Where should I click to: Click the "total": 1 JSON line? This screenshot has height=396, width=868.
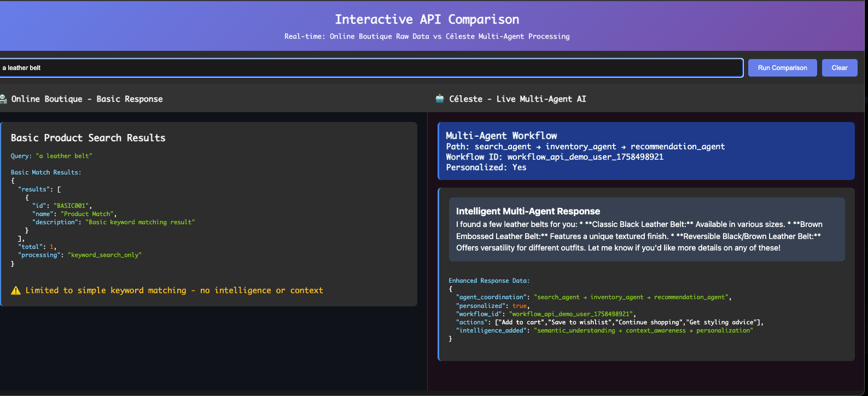point(37,247)
